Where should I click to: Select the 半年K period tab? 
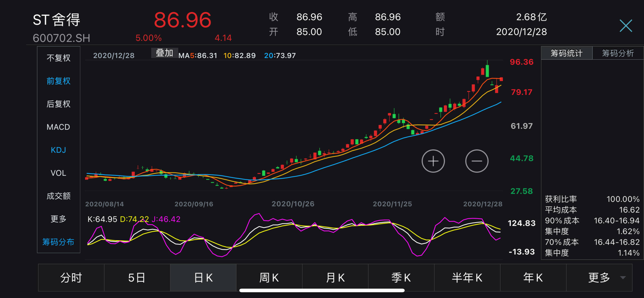[x=467, y=278]
